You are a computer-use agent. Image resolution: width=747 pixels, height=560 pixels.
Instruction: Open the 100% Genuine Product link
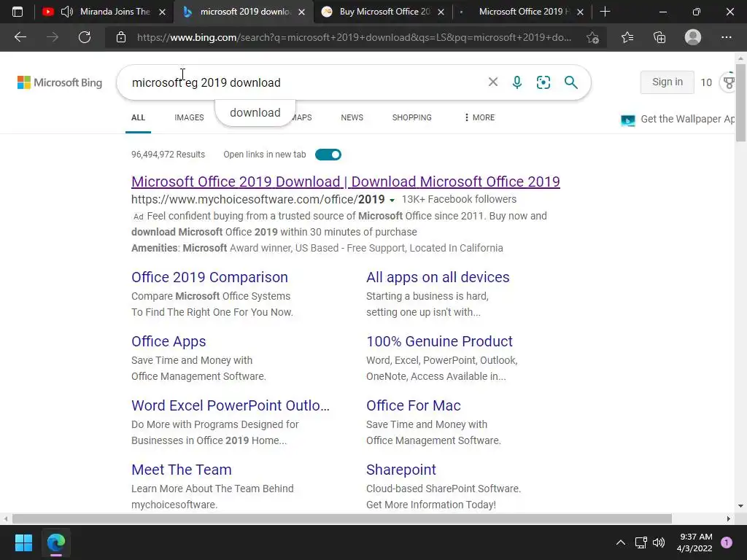[x=439, y=341]
